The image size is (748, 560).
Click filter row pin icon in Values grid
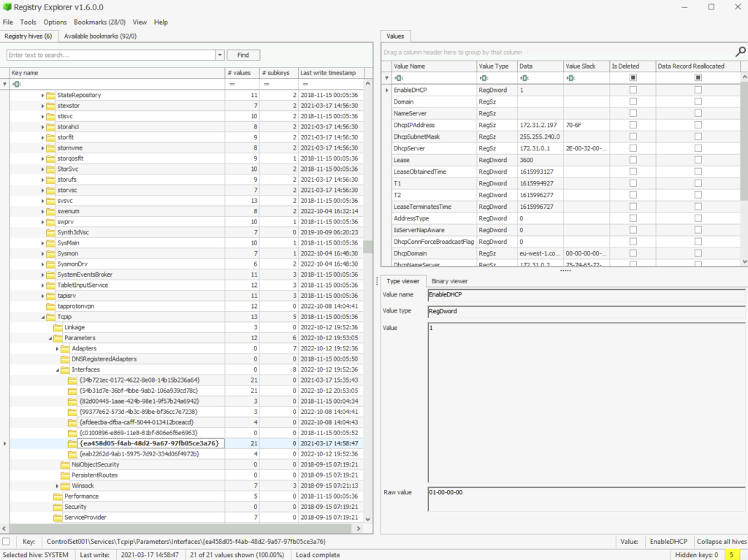[x=386, y=77]
